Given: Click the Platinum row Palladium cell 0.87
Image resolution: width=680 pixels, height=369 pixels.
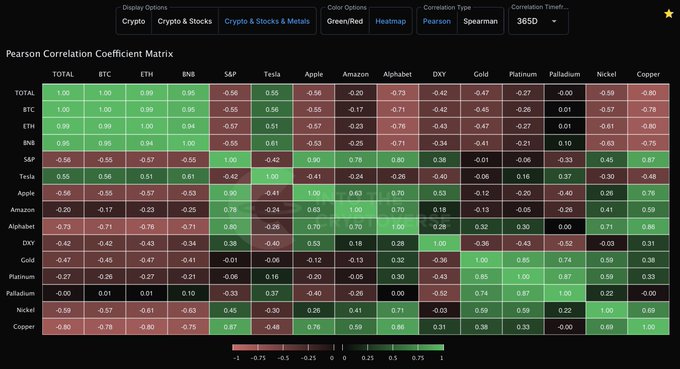Looking at the screenshot, I should click(565, 277).
